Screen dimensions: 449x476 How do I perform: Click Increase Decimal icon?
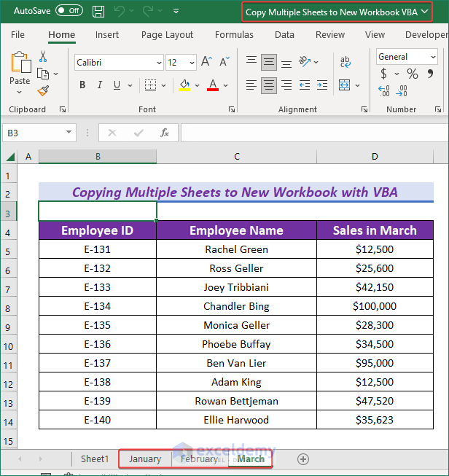pyautogui.click(x=384, y=91)
